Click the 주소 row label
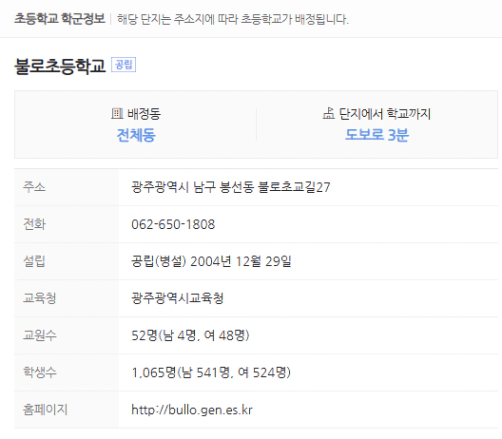 [x=34, y=187]
